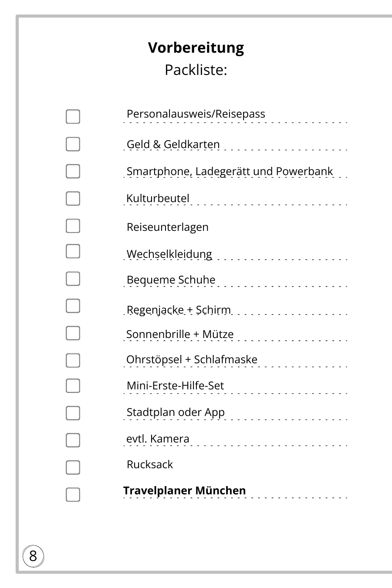This screenshot has width=392, height=588.
Task: Tick the Mini-Erste-Hilfe-Set checkbox
Action: 73,386
